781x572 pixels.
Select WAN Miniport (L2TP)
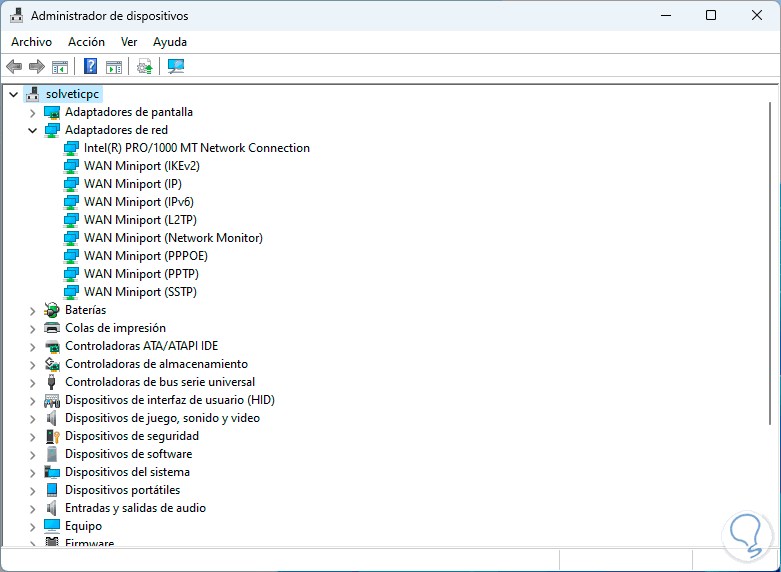click(140, 220)
